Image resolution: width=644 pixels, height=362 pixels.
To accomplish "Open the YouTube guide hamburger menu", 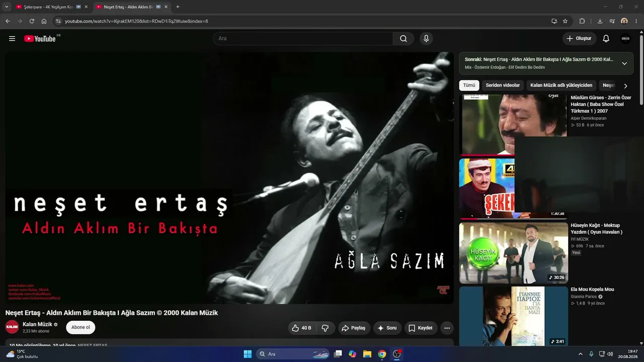I will pos(12,39).
